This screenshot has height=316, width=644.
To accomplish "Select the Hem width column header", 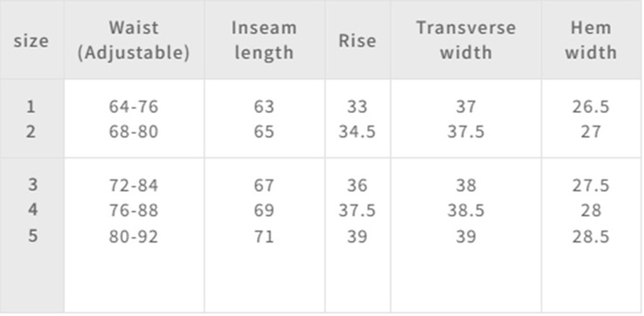I will [x=591, y=40].
